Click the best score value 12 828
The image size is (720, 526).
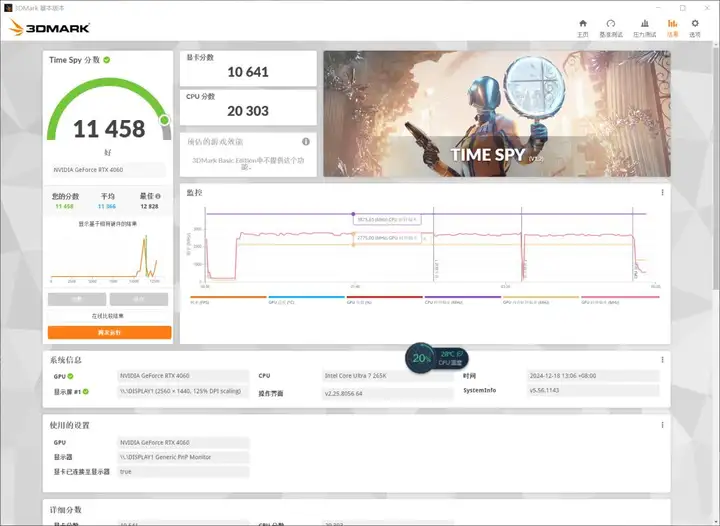pos(149,207)
